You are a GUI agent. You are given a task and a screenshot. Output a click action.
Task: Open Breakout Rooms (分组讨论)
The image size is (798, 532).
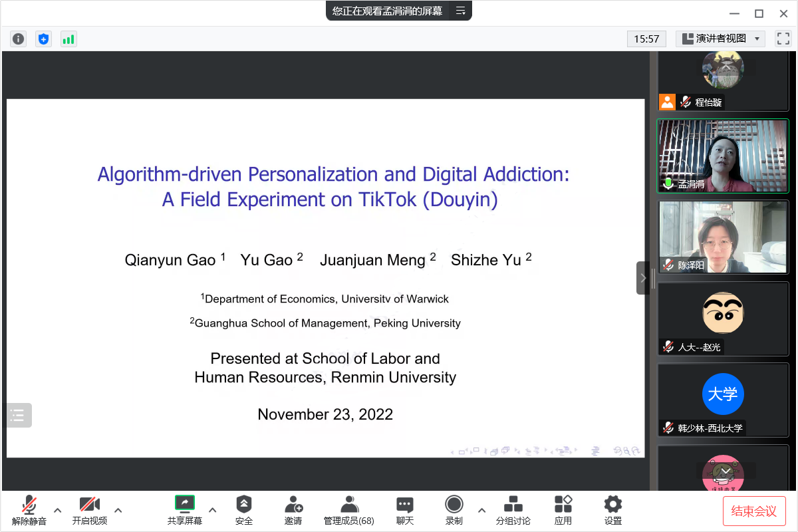coord(513,509)
